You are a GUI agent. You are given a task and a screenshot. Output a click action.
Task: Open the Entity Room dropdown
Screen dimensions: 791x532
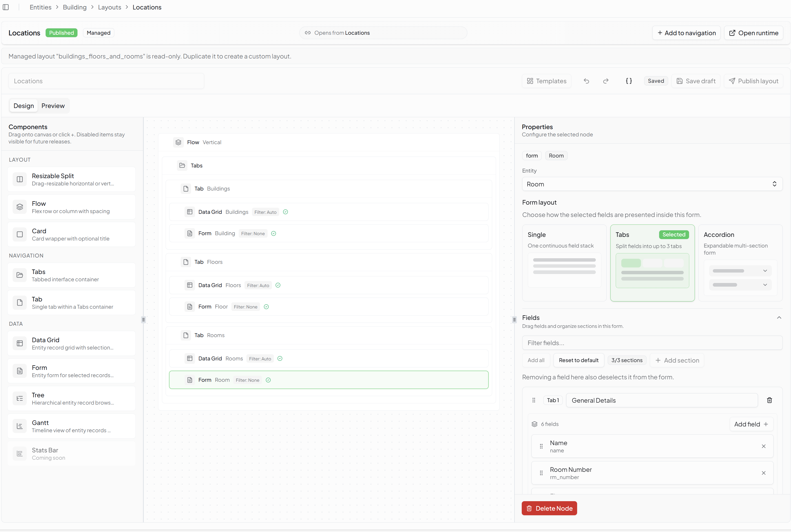[652, 184]
